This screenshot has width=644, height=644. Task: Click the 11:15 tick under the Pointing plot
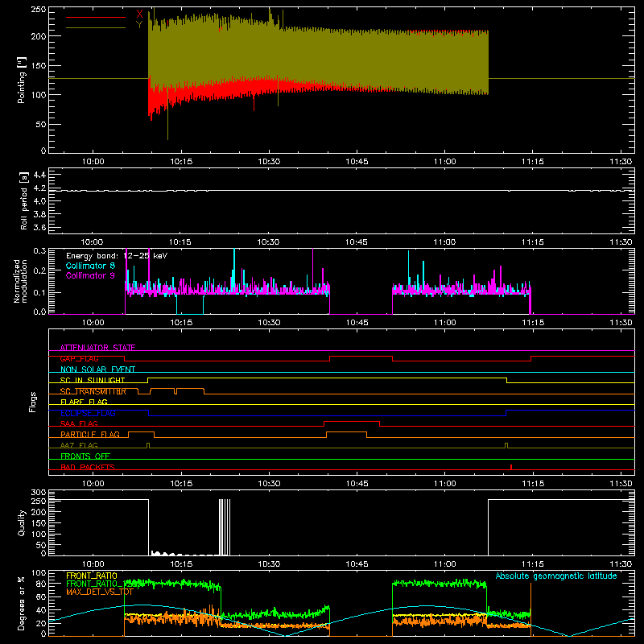click(x=533, y=162)
